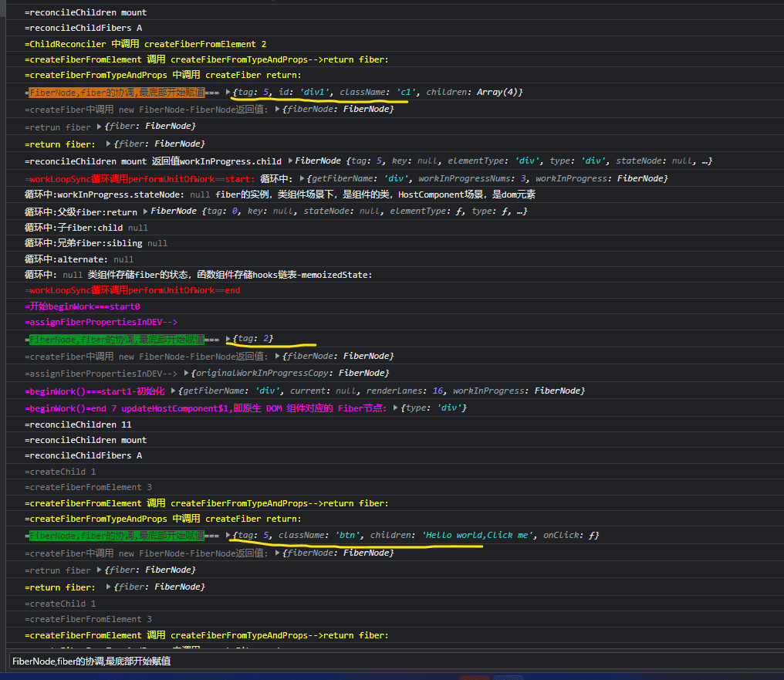Screen dimensions: 784x680
Task: Expand the parent FiberNode with tag: 0
Action: click(x=144, y=212)
